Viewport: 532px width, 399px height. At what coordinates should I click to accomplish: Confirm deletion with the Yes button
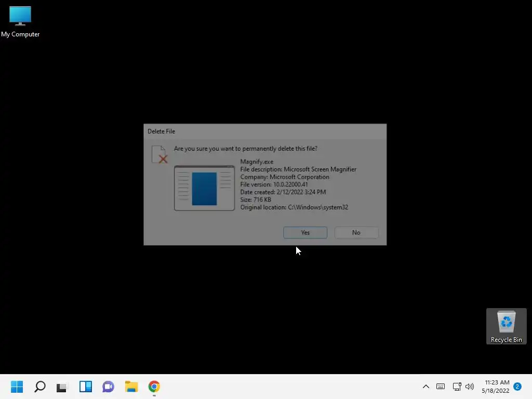click(x=305, y=232)
